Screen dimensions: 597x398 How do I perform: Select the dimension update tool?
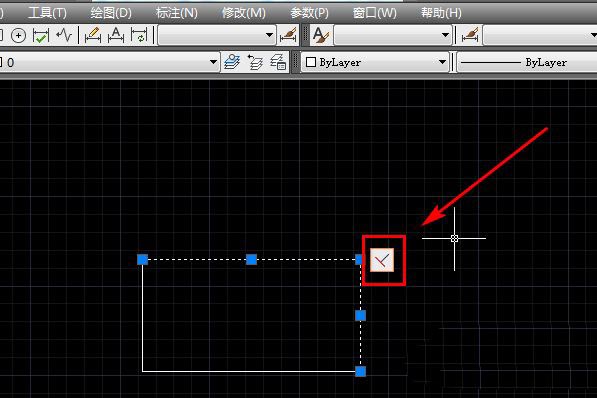pos(139,35)
